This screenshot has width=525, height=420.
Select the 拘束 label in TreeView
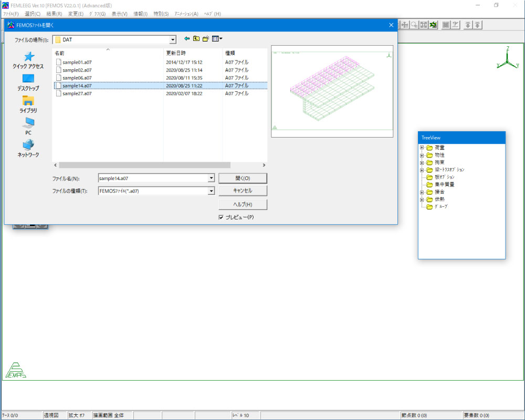pos(439,162)
